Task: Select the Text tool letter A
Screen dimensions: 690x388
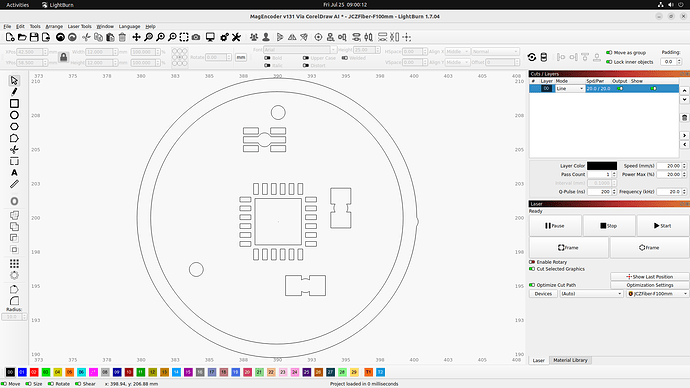Action: [x=14, y=172]
